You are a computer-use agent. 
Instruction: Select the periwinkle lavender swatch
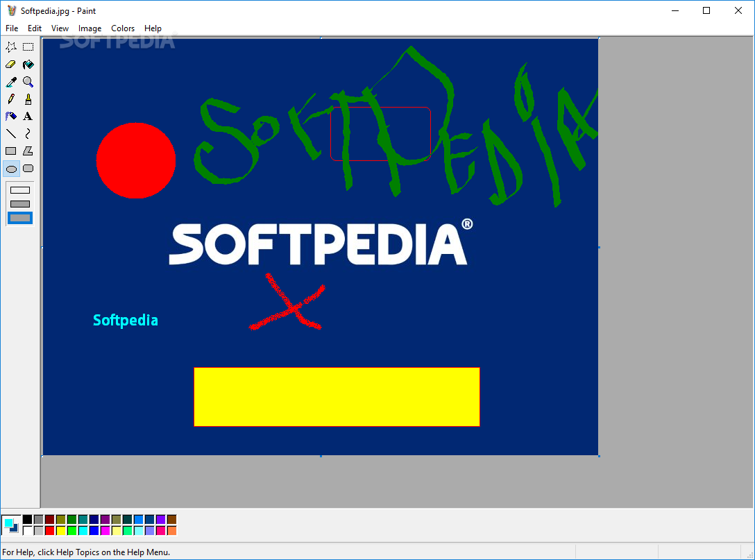click(149, 530)
